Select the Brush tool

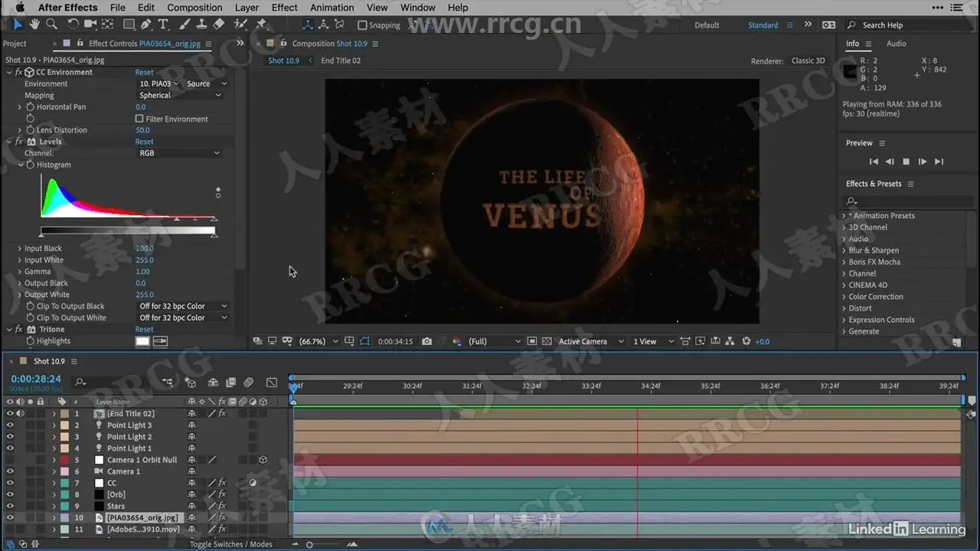186,24
